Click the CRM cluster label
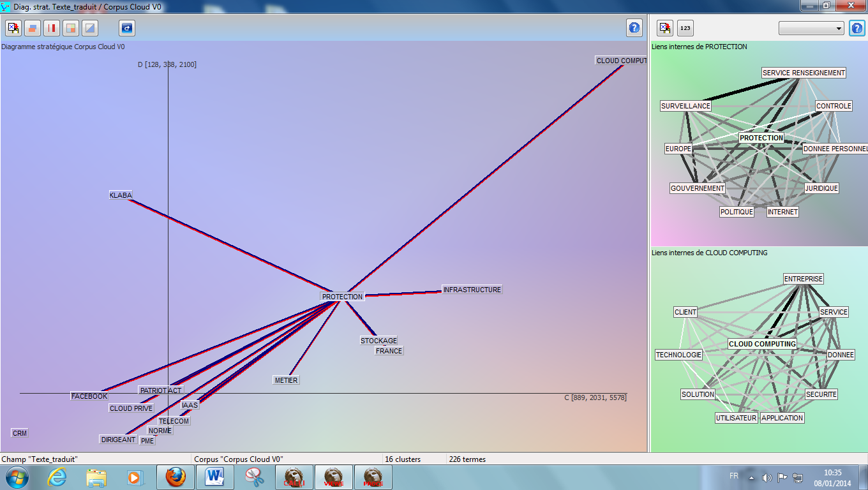 (20, 433)
